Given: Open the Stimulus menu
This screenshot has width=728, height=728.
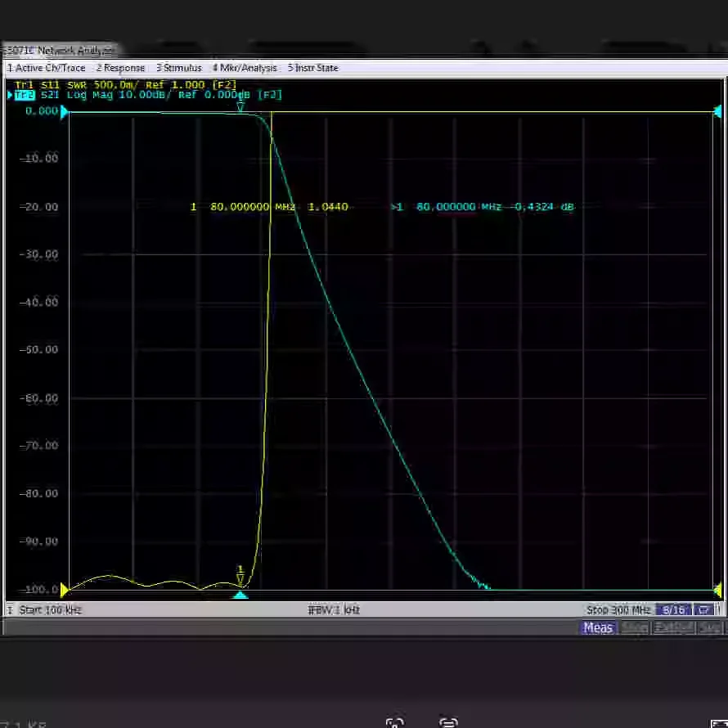Looking at the screenshot, I should (x=179, y=68).
